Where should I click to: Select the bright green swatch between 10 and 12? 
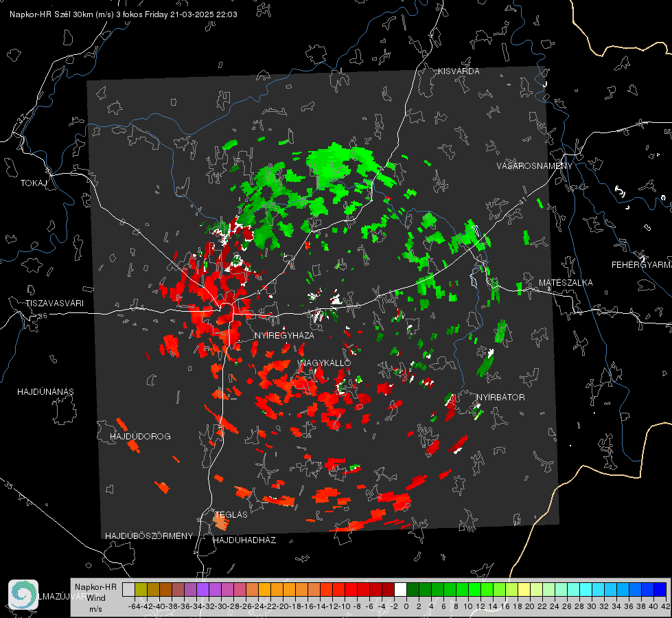(x=474, y=589)
